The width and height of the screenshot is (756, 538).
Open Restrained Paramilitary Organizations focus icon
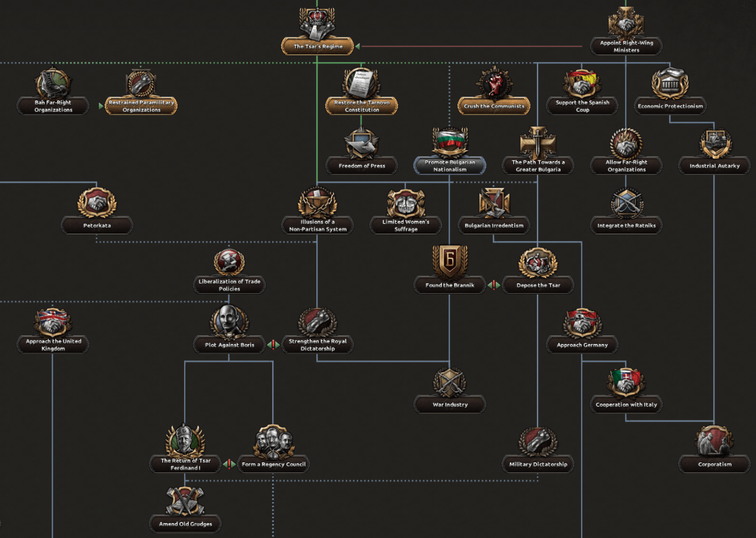click(x=141, y=84)
